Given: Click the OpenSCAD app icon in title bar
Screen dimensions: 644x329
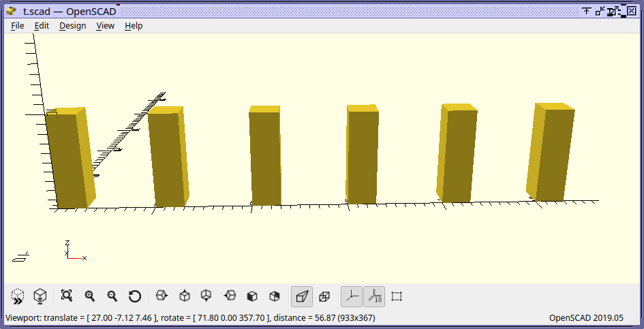Looking at the screenshot, I should [12, 11].
